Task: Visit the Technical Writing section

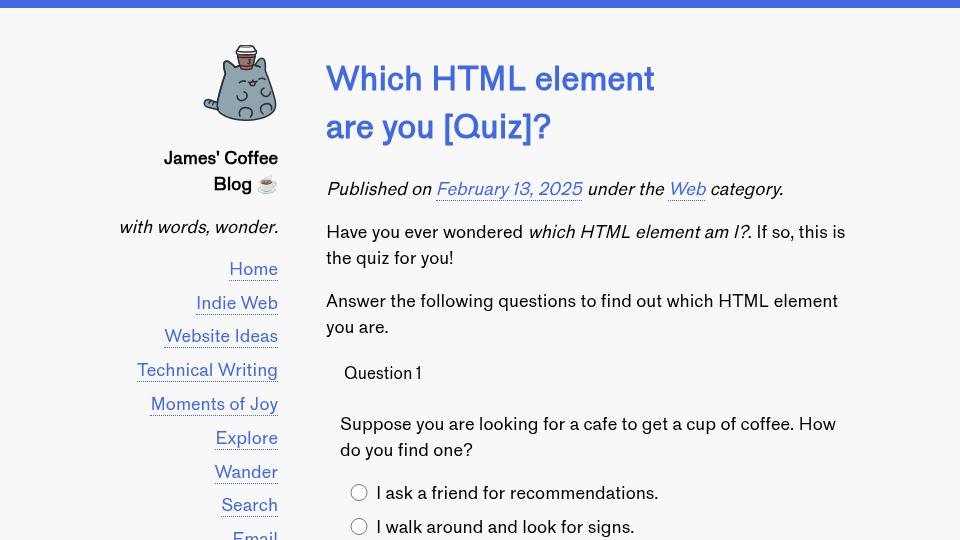Action: pos(208,370)
